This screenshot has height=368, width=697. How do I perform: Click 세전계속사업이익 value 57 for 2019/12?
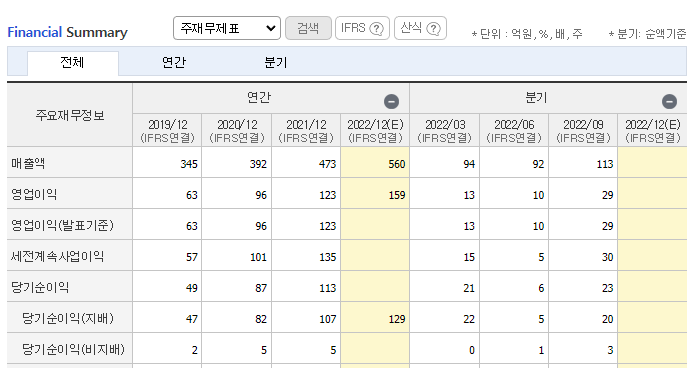point(192,257)
